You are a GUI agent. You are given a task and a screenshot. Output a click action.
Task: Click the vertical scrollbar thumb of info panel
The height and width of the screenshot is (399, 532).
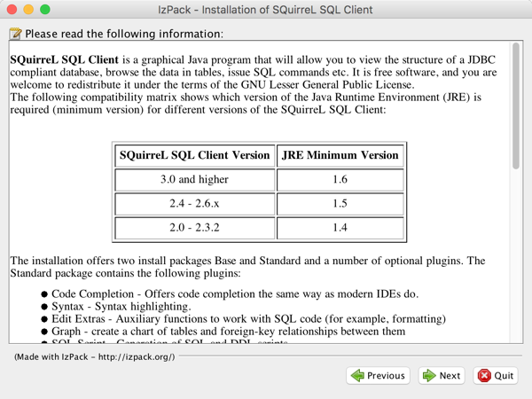(516, 106)
